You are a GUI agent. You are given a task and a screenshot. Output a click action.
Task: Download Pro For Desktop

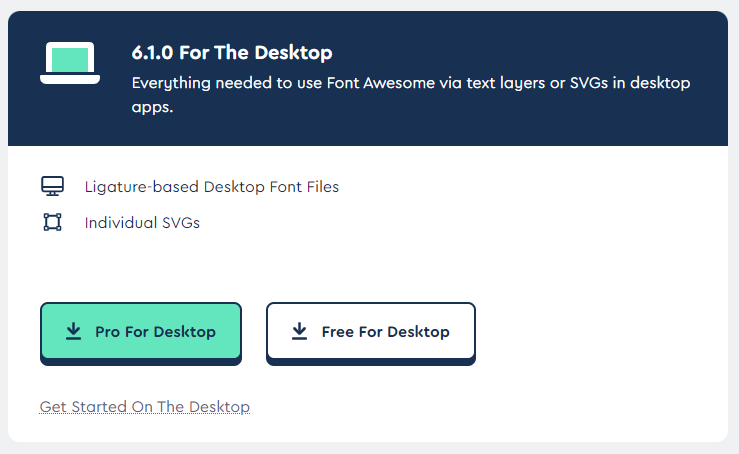[141, 331]
